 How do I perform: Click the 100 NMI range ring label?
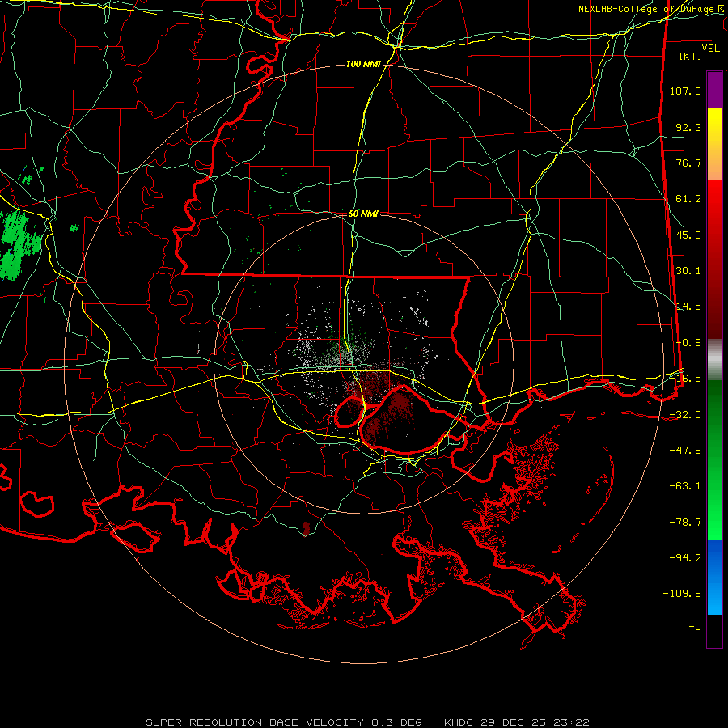click(363, 64)
